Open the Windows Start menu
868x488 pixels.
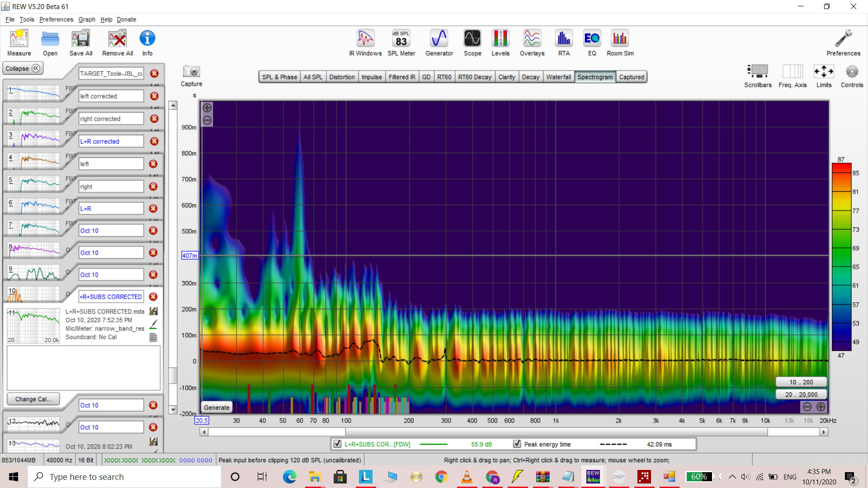coord(14,477)
